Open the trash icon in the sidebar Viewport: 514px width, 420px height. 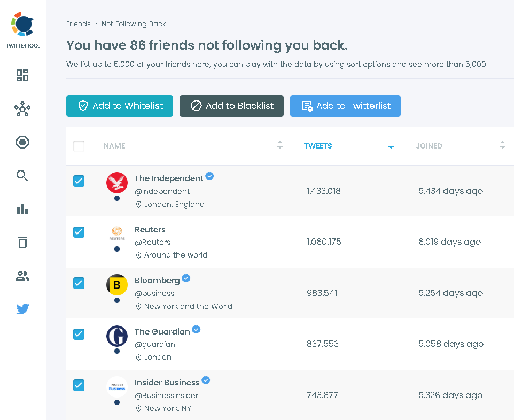pos(22,242)
